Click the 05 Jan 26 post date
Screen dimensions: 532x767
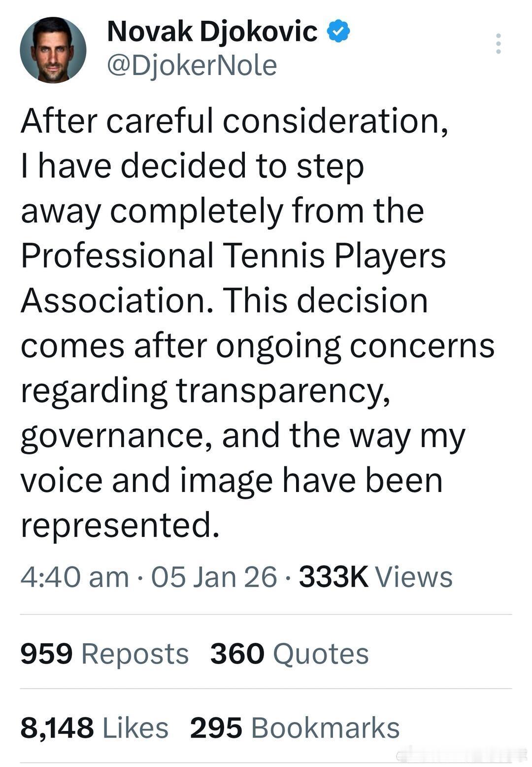pos(214,577)
